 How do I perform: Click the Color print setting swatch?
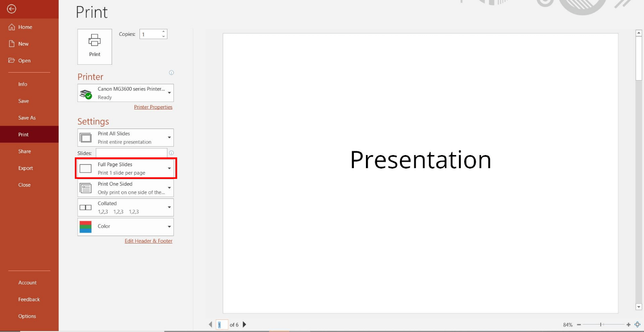(x=86, y=227)
